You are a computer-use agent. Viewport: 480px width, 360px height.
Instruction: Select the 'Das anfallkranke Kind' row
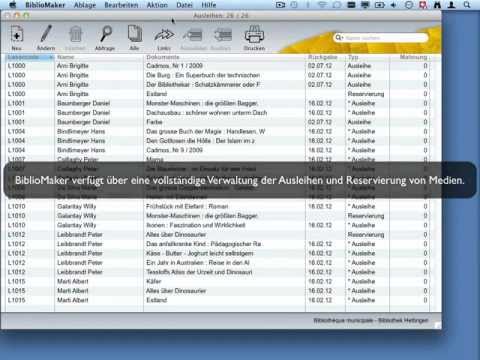[218, 244]
